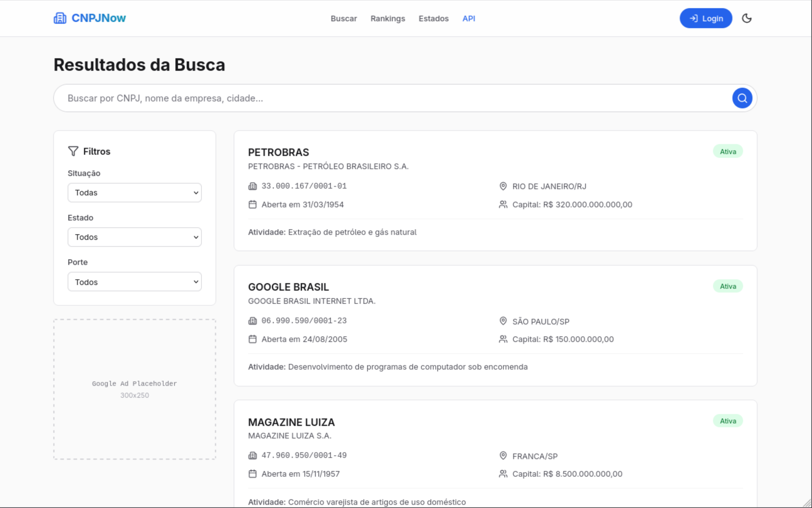Screen dimensions: 812x508
Task: Click the activity Extração de petróleo e gás natural
Action: click(352, 232)
